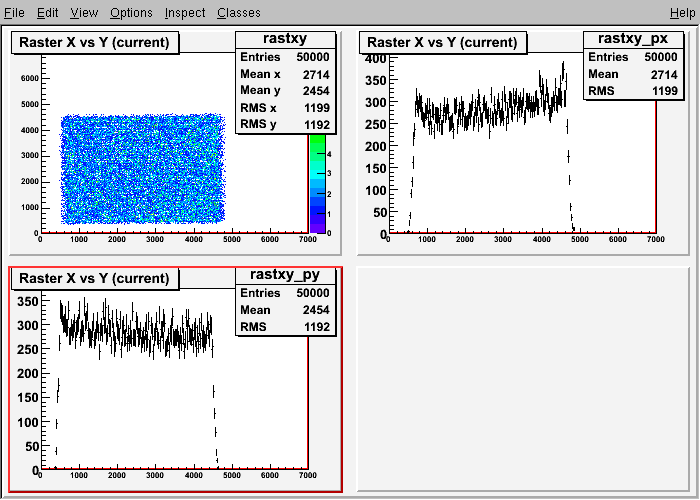Click the bottom-left pad's Raster X vs Y title

pos(95,278)
